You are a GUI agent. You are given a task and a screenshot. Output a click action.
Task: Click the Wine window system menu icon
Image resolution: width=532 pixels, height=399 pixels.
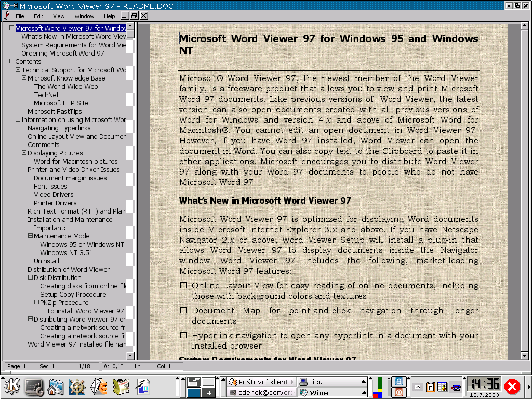[x=6, y=5]
